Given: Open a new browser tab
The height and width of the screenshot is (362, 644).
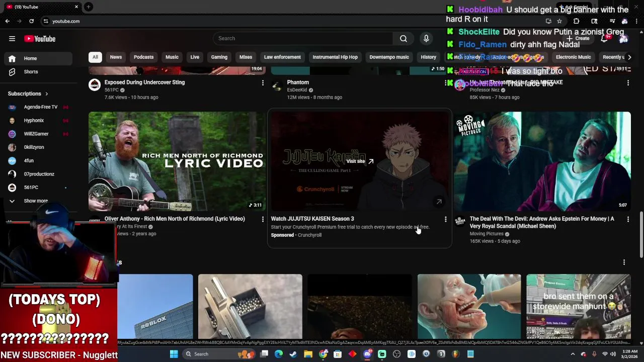Looking at the screenshot, I should coord(88,7).
